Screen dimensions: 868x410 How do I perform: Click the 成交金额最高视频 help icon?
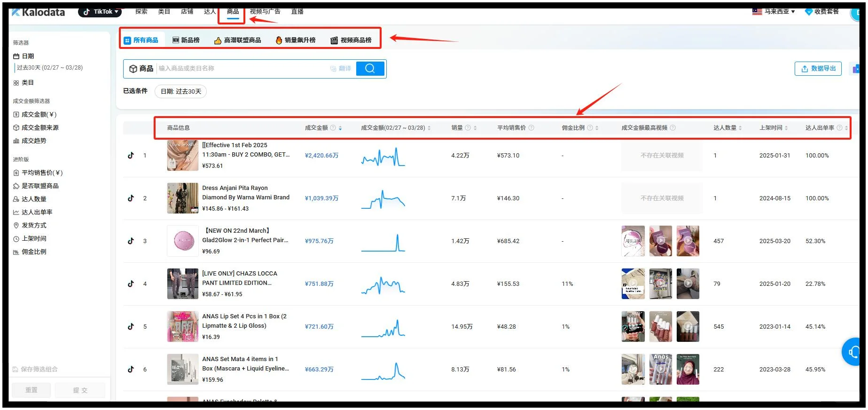click(673, 128)
